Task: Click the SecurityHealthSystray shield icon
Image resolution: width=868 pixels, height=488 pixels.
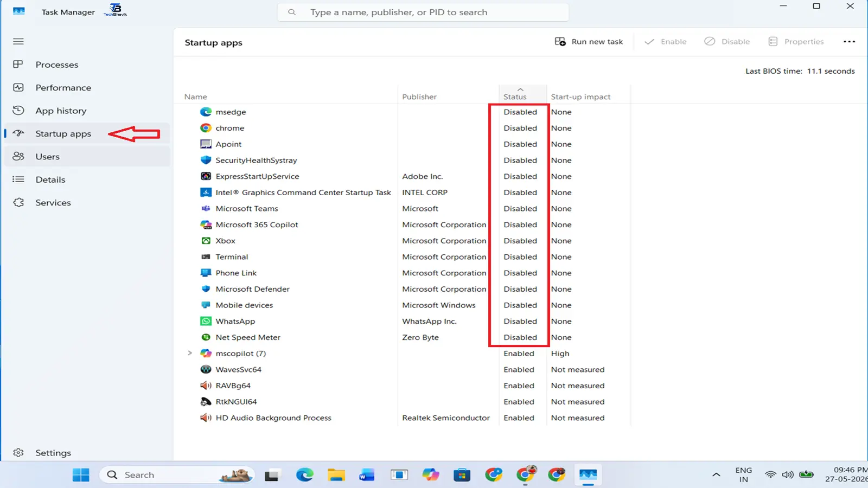Action: (206, 160)
